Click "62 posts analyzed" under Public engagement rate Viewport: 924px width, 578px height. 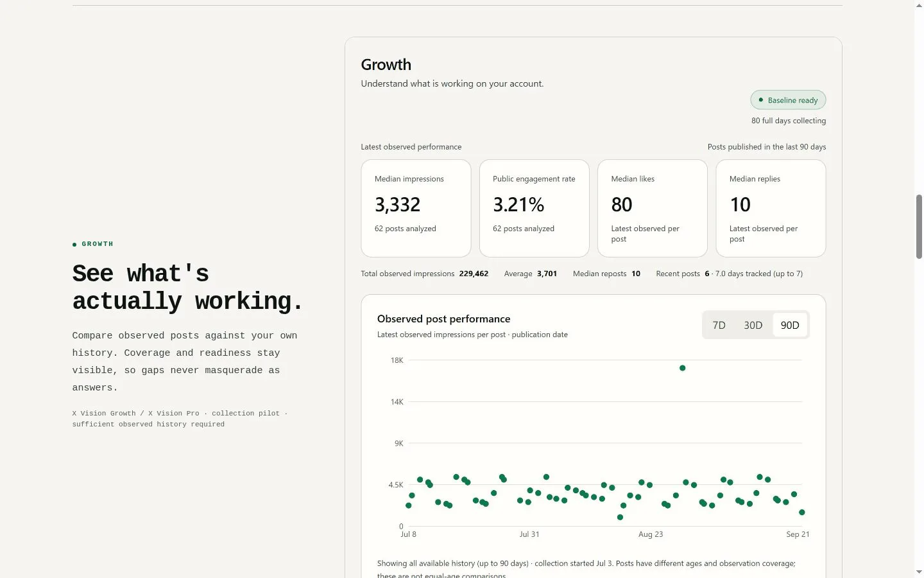point(524,229)
